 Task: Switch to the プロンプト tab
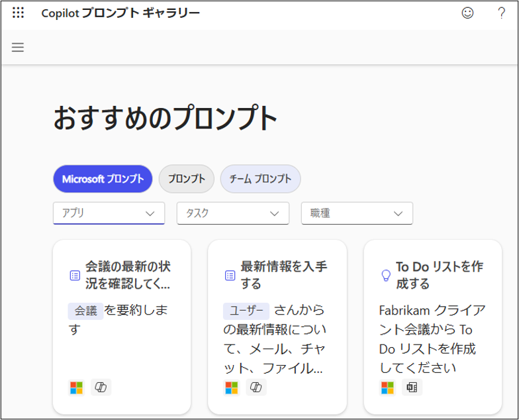click(187, 179)
